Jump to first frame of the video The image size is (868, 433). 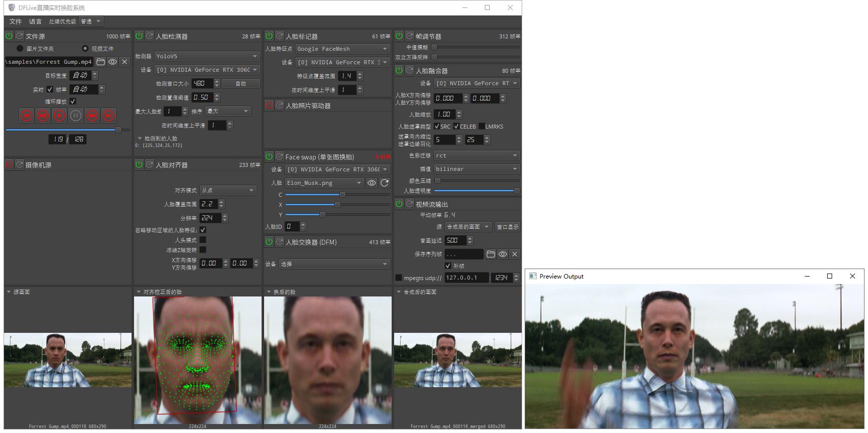click(x=27, y=116)
